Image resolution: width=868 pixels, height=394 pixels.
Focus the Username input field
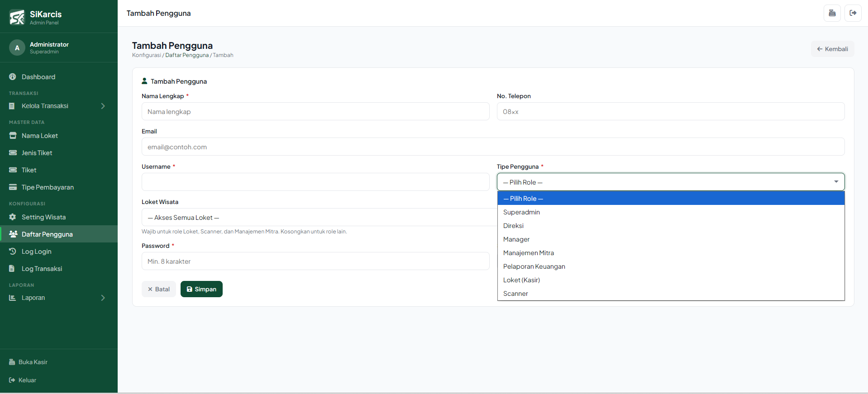[x=315, y=182]
